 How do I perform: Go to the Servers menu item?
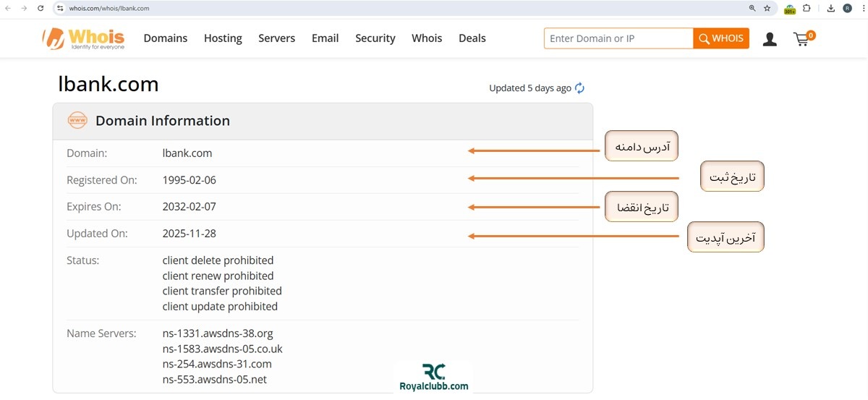(x=276, y=38)
